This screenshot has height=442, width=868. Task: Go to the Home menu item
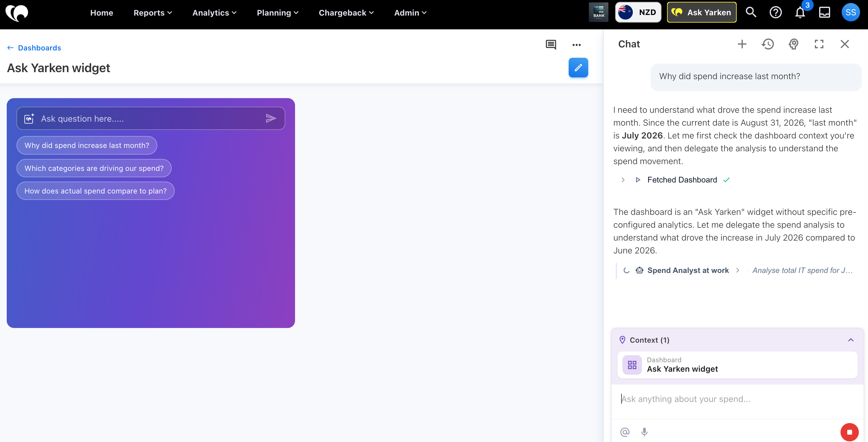coord(102,13)
